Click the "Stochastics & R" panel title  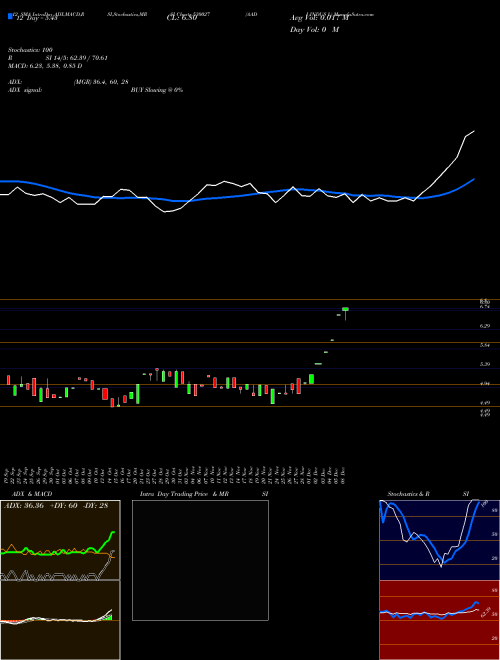408,494
